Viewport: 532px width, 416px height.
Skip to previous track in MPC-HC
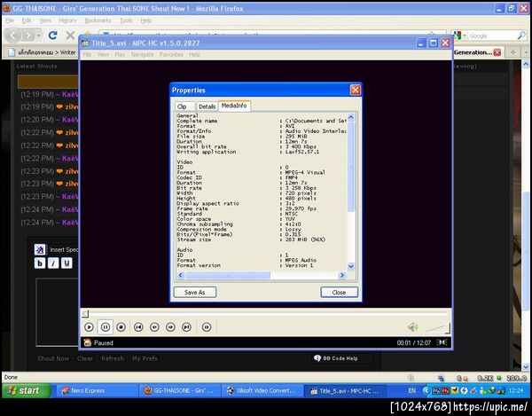tap(138, 327)
